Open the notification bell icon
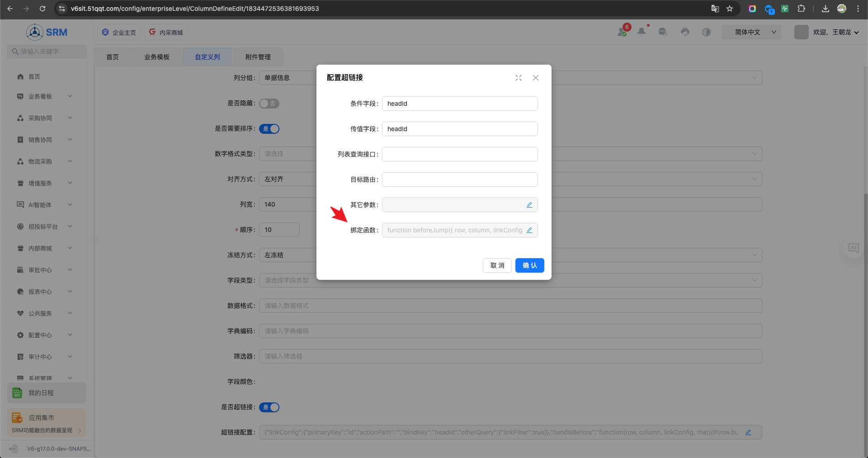This screenshot has width=868, height=458. (641, 32)
